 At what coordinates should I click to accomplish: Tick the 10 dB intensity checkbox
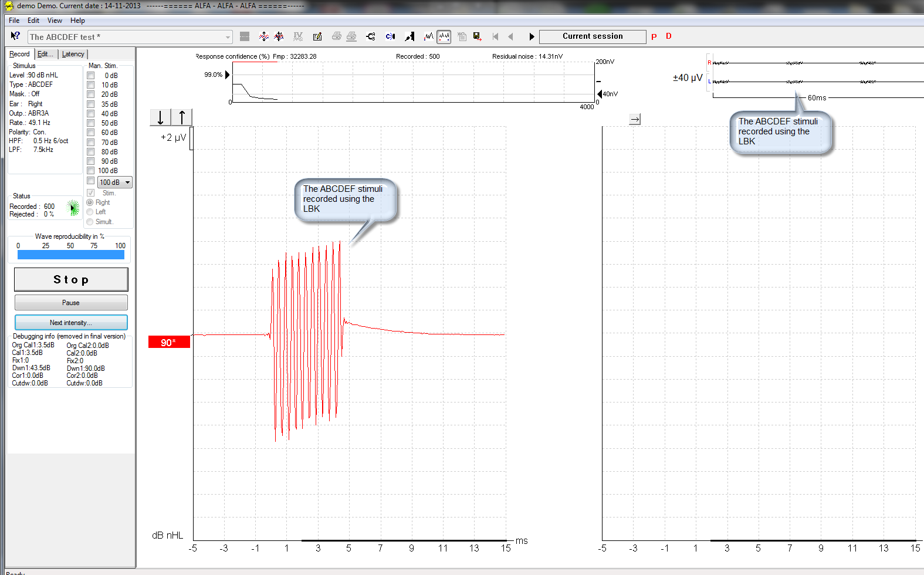click(91, 84)
